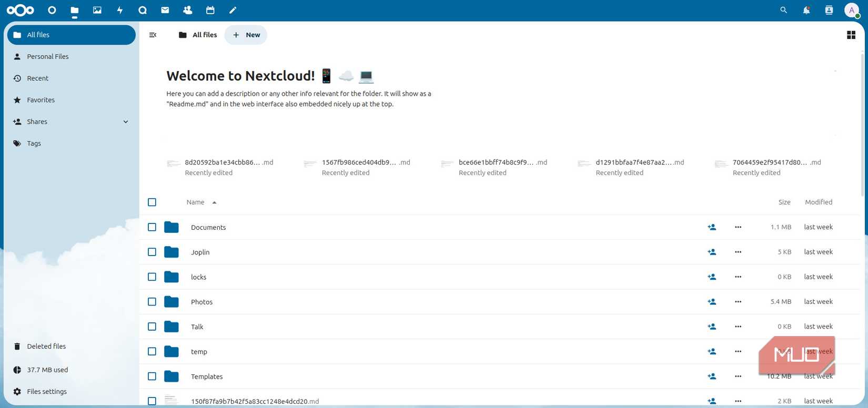Open the Contacts app icon

pyautogui.click(x=188, y=10)
